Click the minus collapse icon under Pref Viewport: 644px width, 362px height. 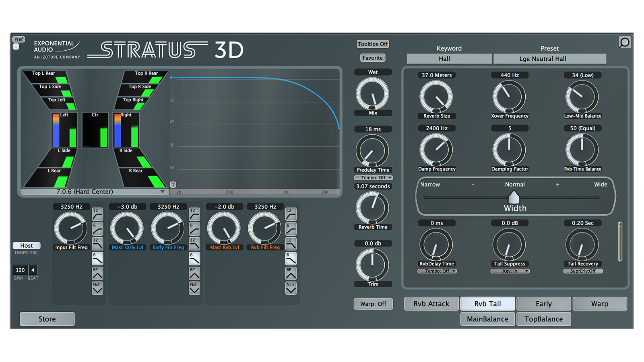pos(16,47)
